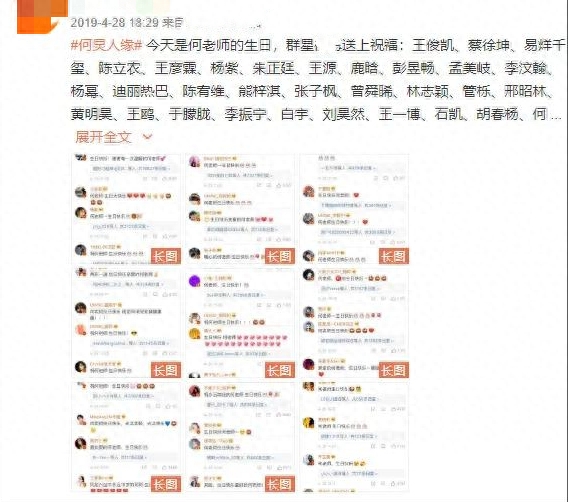This screenshot has width=568, height=502.
Task: Click 长图 badge on first grid image
Action: tap(166, 256)
